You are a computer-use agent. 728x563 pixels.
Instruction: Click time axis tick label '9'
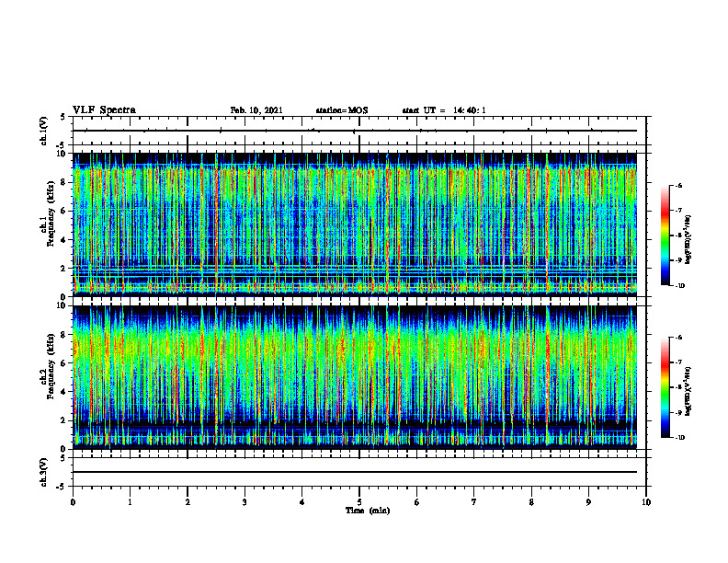(x=588, y=502)
